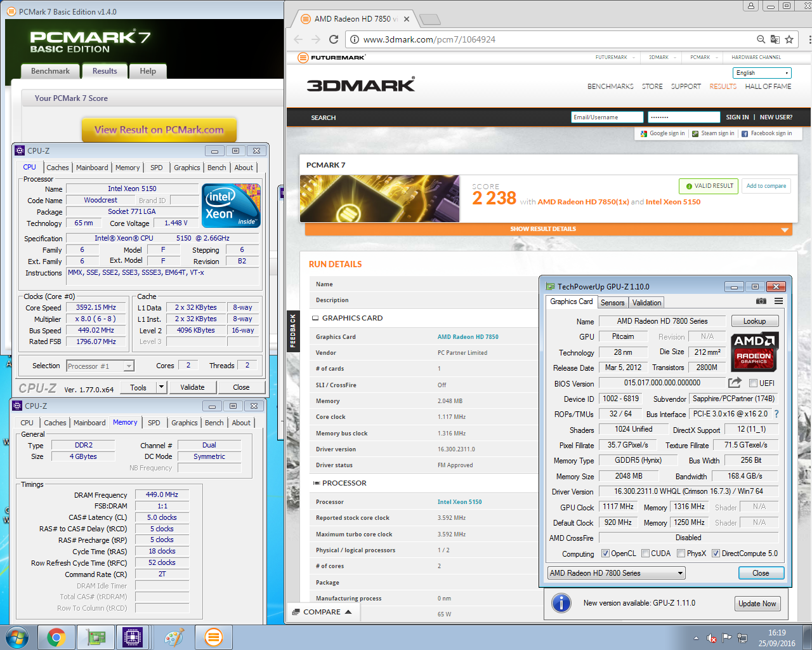The height and width of the screenshot is (650, 812).
Task: Click the Futuremark logo
Action: click(x=332, y=57)
